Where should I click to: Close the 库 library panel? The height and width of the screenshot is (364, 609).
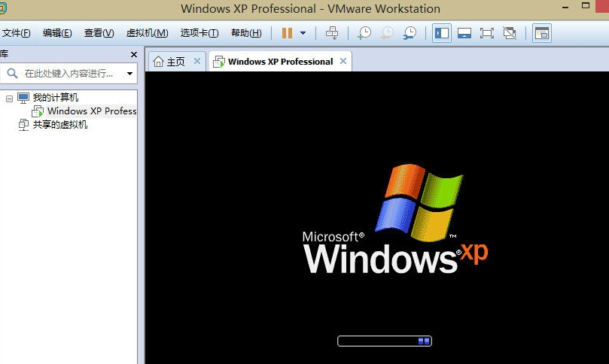(x=134, y=55)
